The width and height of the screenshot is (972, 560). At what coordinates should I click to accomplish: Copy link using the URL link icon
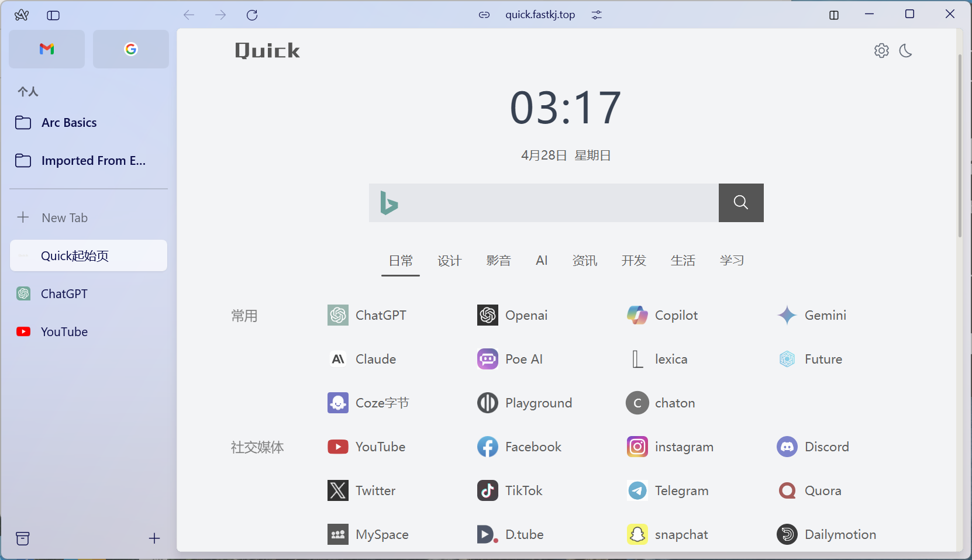click(484, 15)
